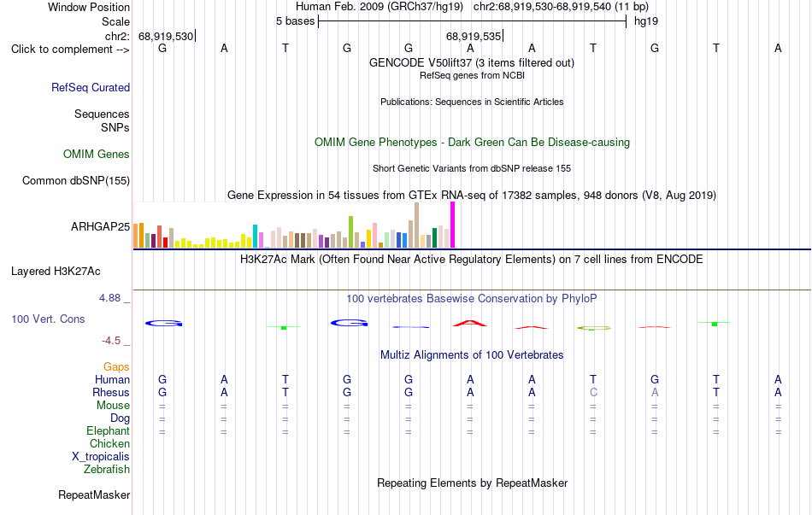Click the H3K27Ac Mark ENCODE track title
The width and height of the screenshot is (812, 515).
coord(471,260)
